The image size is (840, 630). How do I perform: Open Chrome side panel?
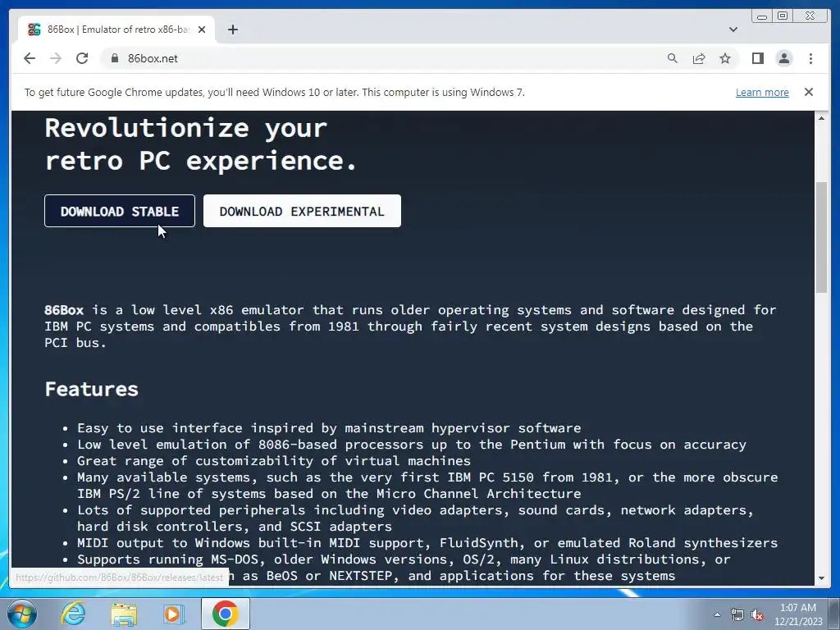[757, 58]
